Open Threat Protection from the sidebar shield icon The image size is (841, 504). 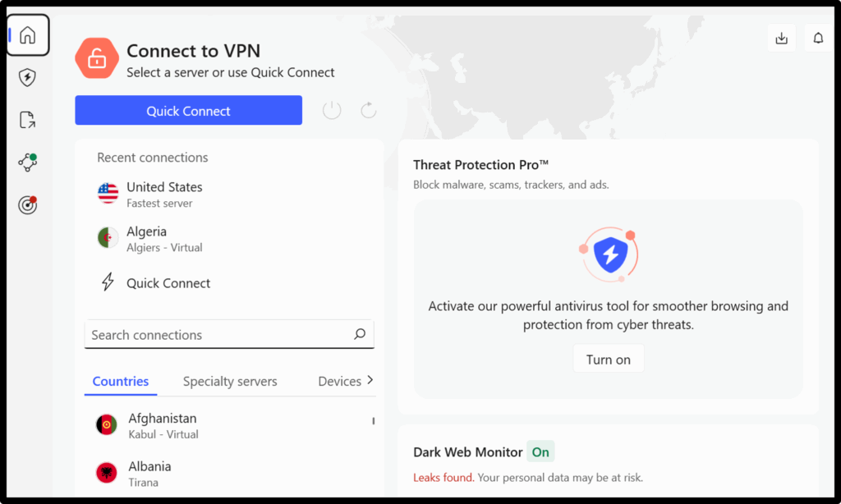click(x=27, y=77)
